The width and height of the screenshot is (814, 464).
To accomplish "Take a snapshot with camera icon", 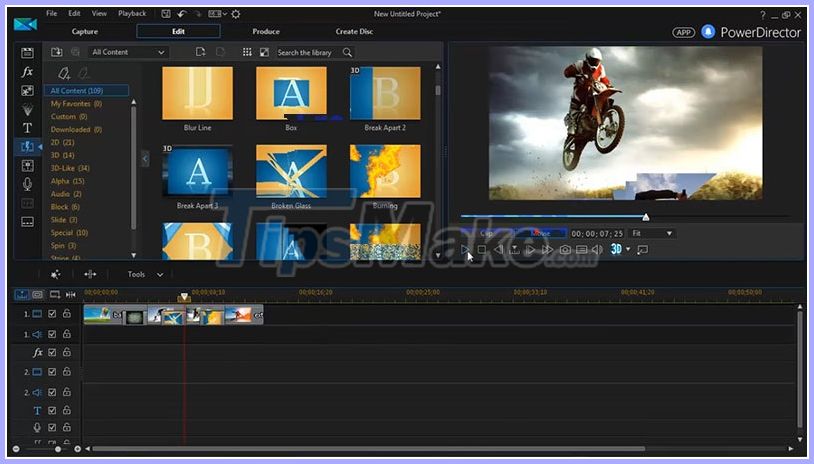I will click(565, 250).
